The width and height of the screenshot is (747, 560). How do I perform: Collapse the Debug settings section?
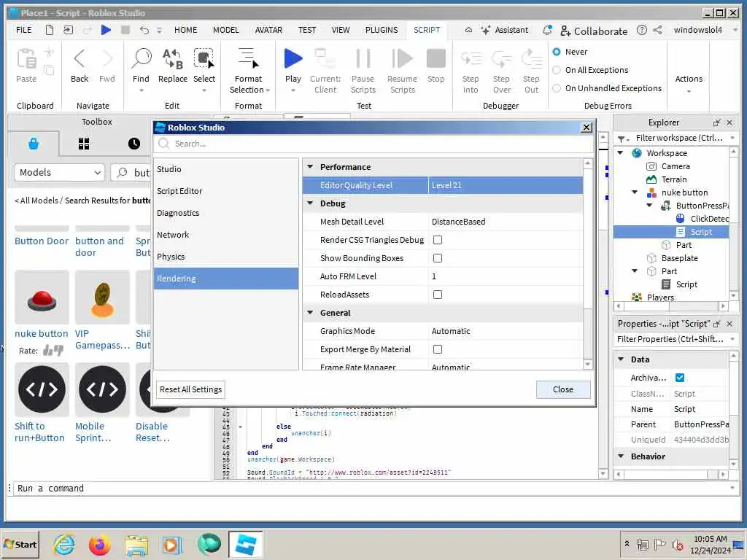coord(310,203)
